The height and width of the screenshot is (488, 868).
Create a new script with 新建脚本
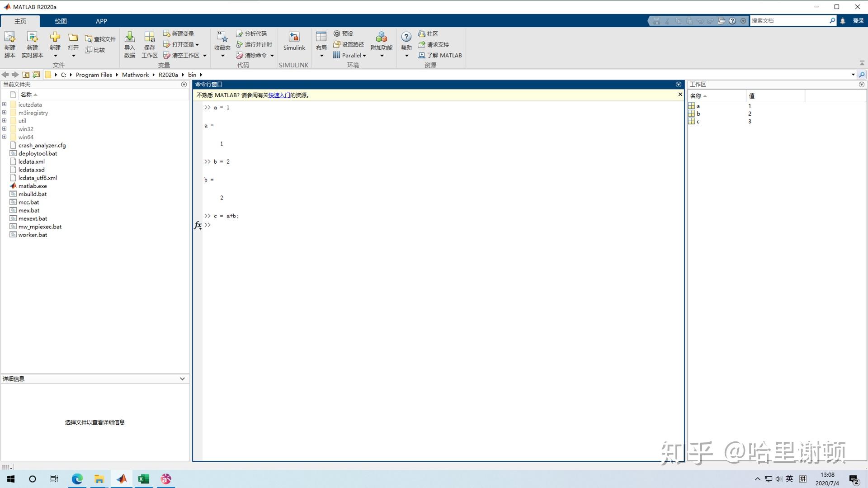(x=9, y=43)
